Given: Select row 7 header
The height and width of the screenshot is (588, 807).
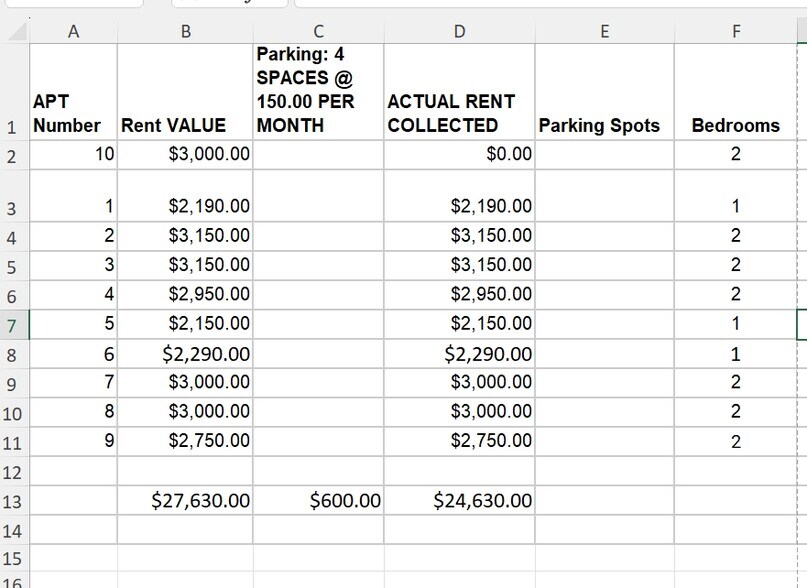Looking at the screenshot, I should 13,326.
